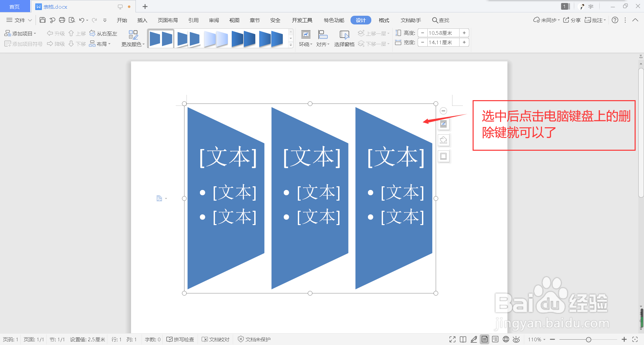The height and width of the screenshot is (345, 644).
Task: Switch to outline view icon
Action: 495,339
